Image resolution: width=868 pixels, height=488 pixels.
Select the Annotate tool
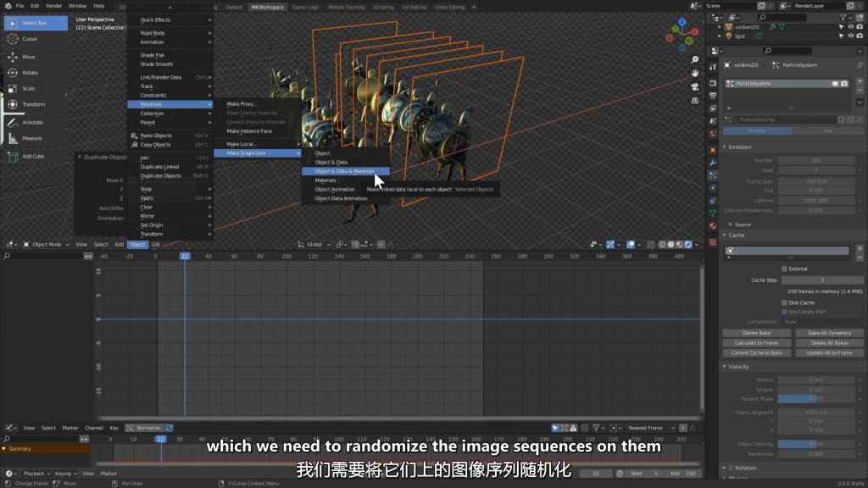32,122
